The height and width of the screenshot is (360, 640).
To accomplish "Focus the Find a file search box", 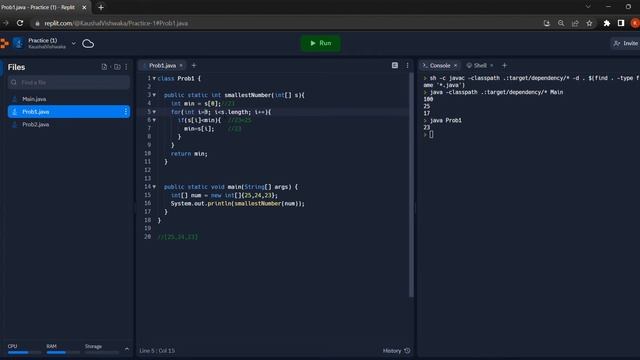I will pos(69,82).
